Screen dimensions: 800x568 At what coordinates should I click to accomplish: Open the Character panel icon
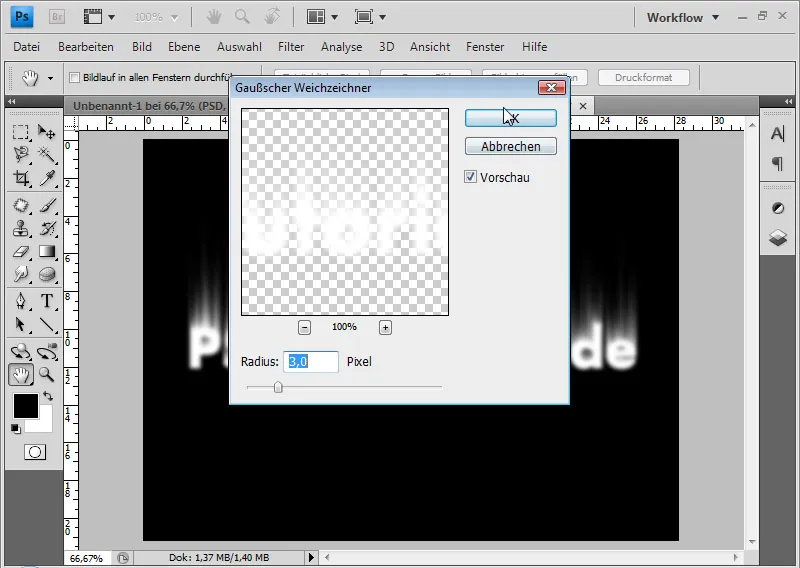coord(778,134)
